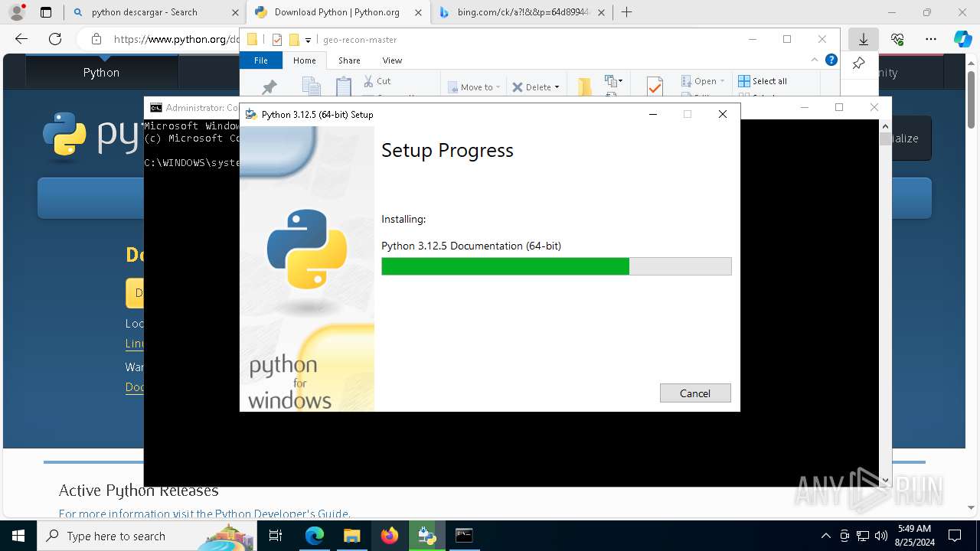Close the python descargar Search tab
This screenshot has width=980, height=551.
point(235,12)
